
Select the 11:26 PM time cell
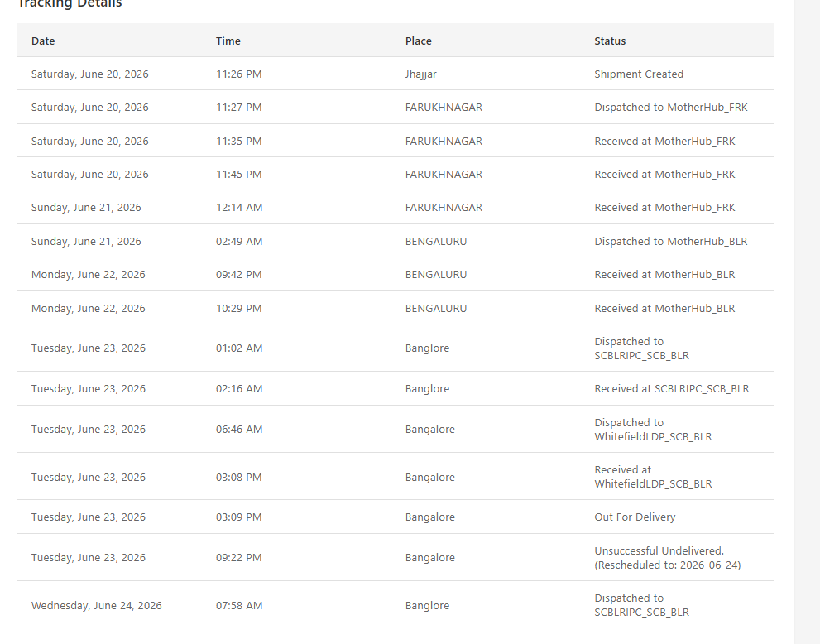pos(238,74)
